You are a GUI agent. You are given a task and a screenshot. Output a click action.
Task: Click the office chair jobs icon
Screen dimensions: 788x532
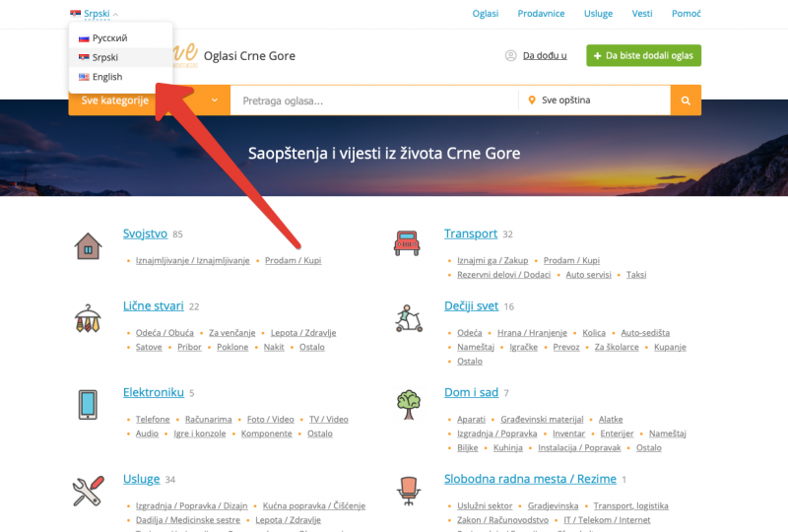tap(408, 490)
